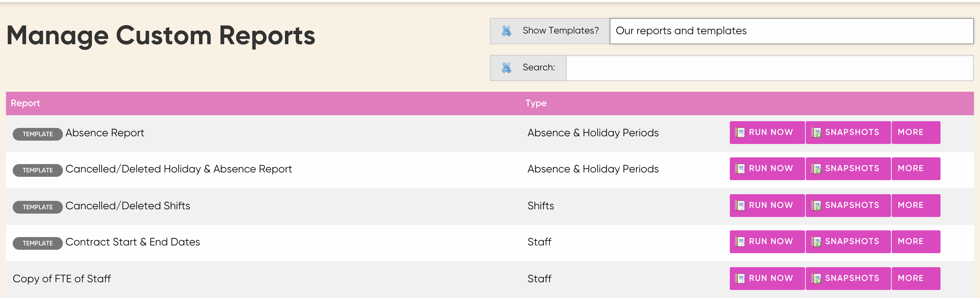Focus the Search input field
This screenshot has width=980, height=298.
click(x=770, y=68)
